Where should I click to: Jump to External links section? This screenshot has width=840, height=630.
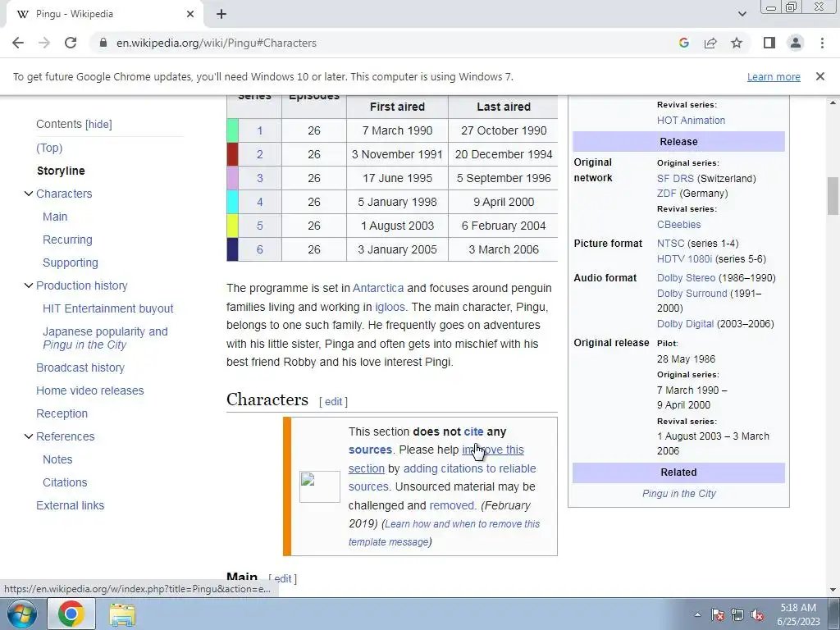(x=71, y=505)
